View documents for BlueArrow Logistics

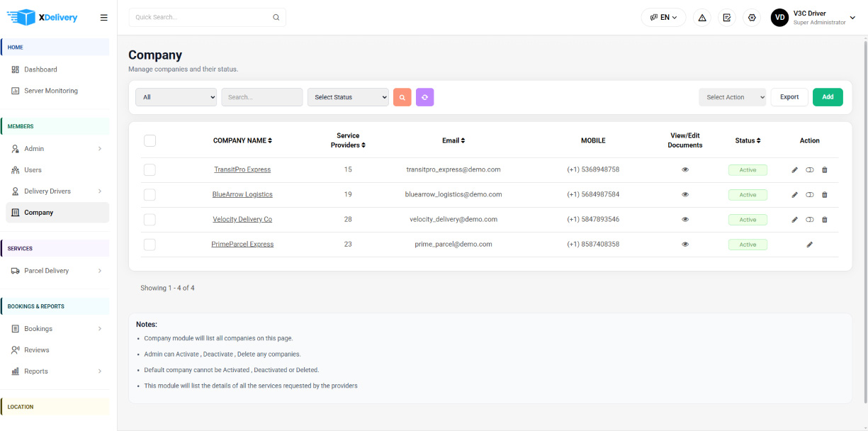pyautogui.click(x=685, y=195)
